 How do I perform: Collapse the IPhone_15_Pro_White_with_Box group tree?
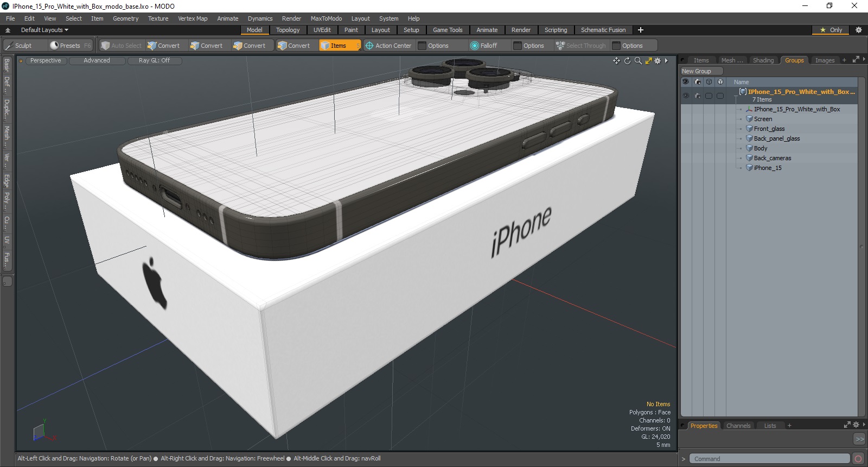736,97
